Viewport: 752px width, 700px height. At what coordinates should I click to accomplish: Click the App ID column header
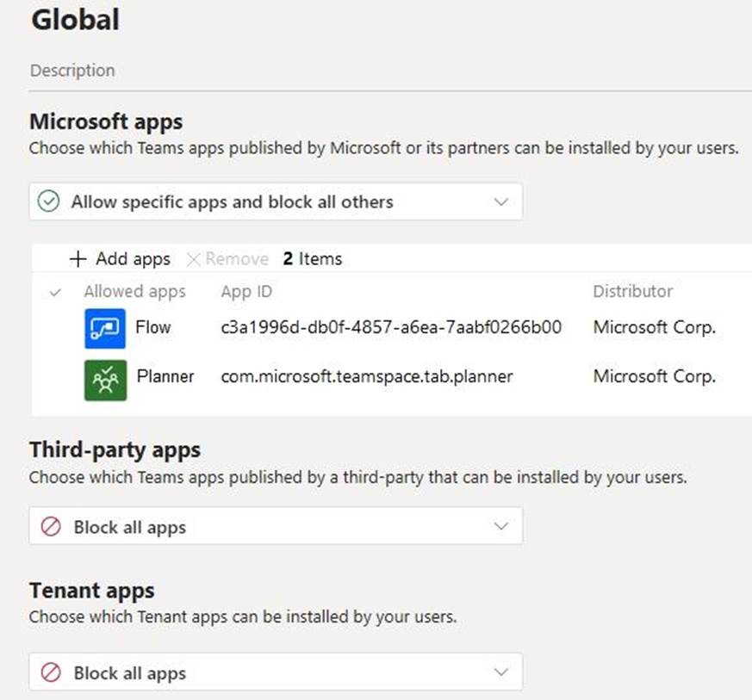coord(246,292)
